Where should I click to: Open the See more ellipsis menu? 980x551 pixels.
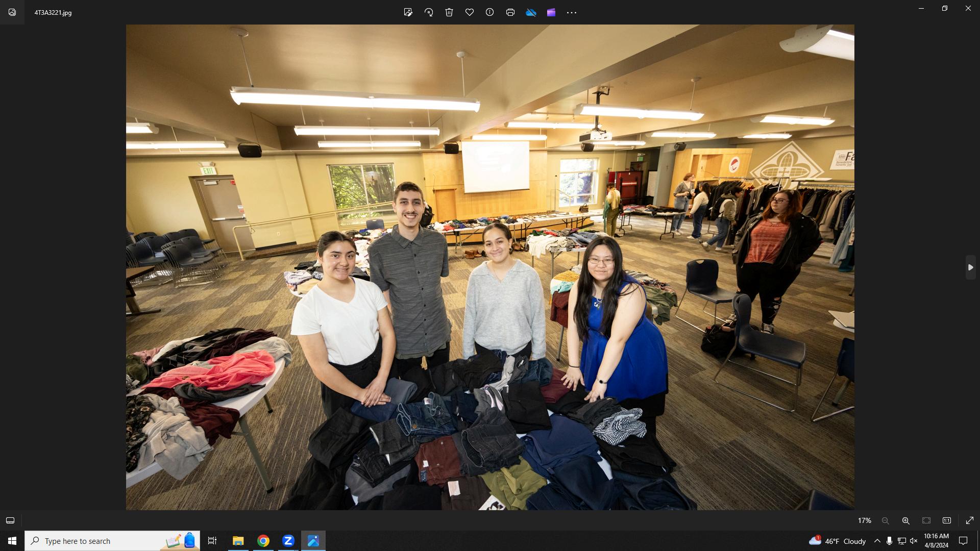pyautogui.click(x=572, y=12)
